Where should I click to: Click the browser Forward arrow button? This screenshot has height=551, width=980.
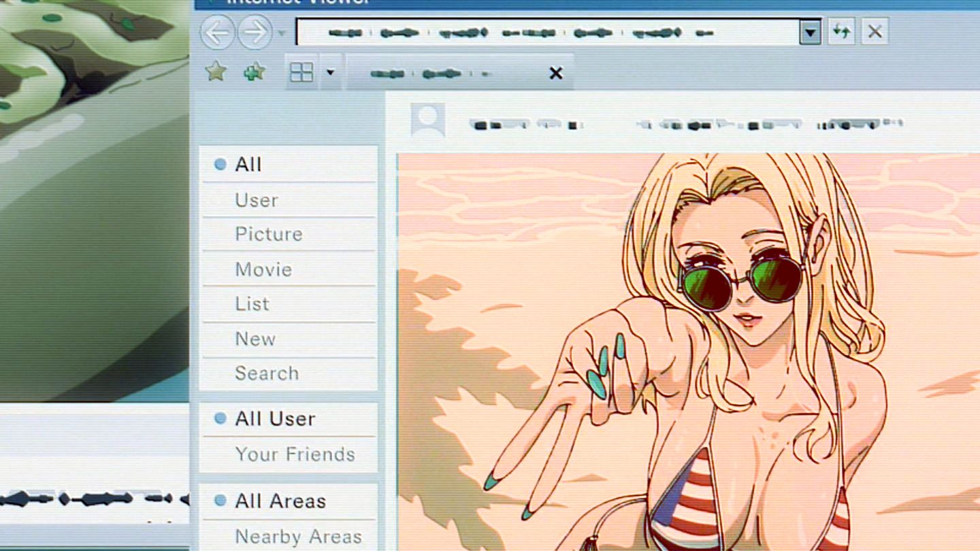[x=254, y=33]
